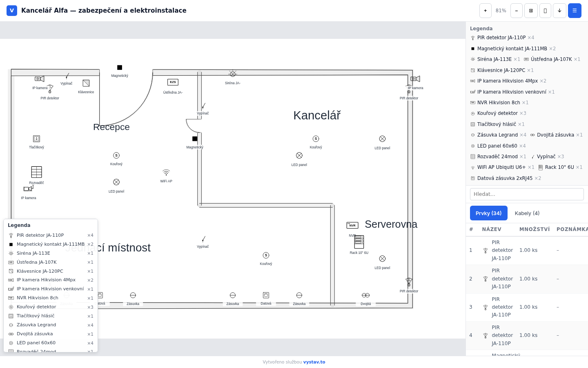The width and height of the screenshot is (588, 368).
Task: Click the Klávesnice keypad symbol
Action: point(86,83)
